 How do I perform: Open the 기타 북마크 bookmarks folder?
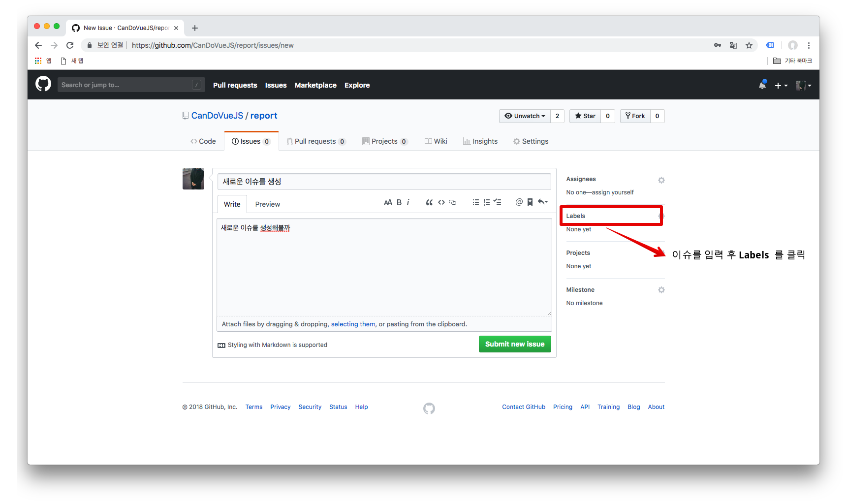793,61
